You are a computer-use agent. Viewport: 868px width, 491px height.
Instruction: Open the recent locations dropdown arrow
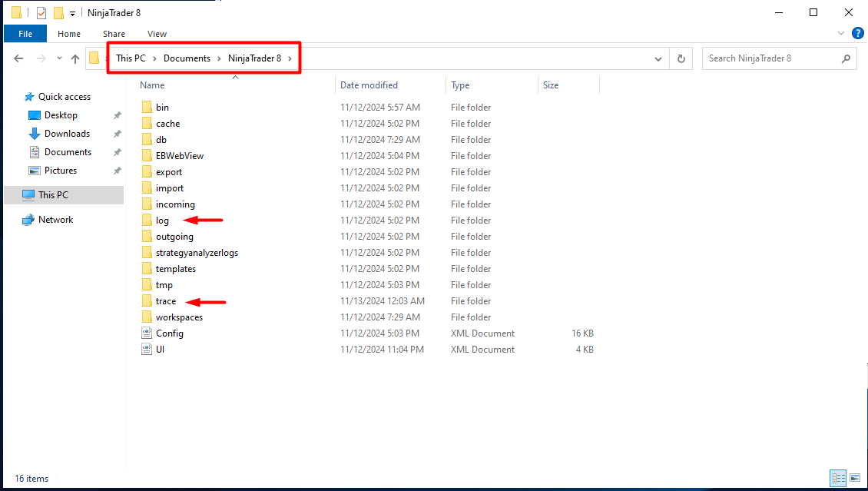58,58
